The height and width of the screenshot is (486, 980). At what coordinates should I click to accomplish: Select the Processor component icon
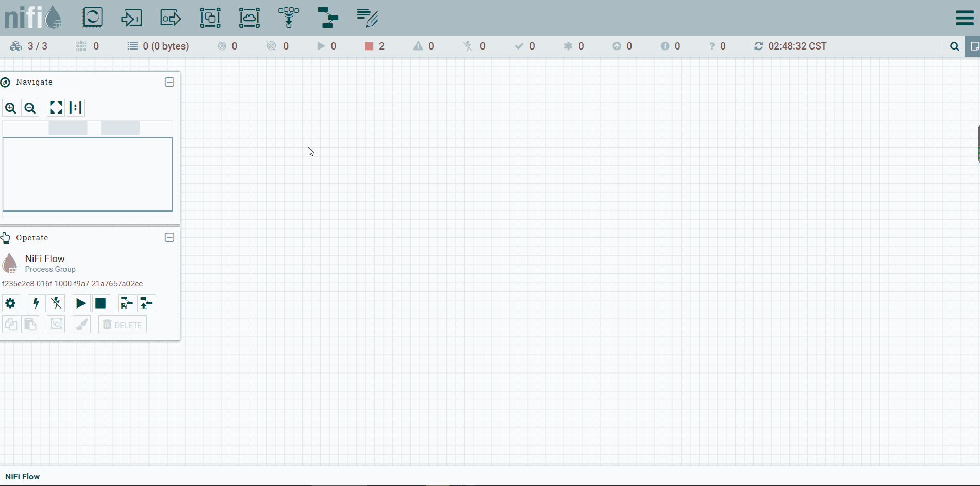pos(92,18)
